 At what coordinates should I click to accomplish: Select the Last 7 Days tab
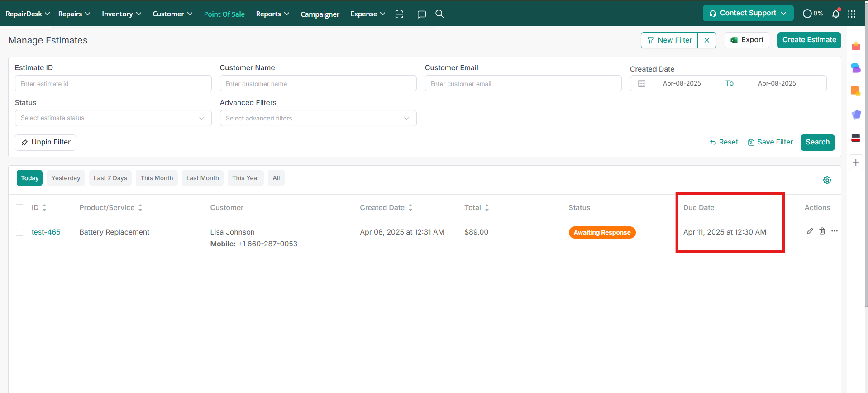tap(110, 178)
